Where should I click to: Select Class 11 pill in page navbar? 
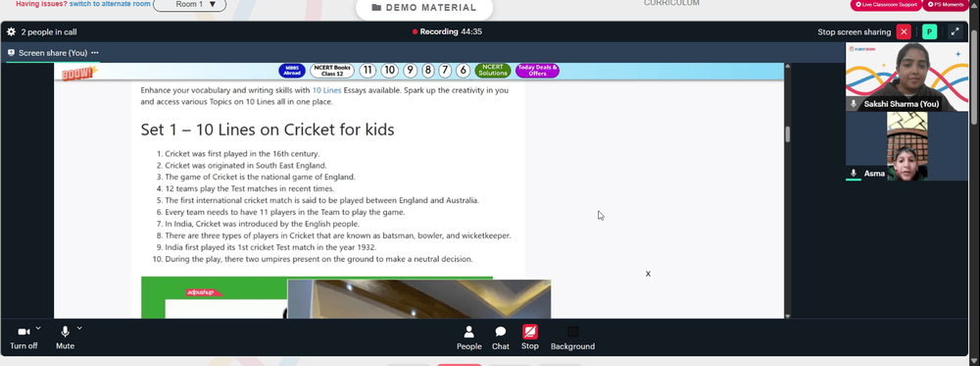pos(367,71)
